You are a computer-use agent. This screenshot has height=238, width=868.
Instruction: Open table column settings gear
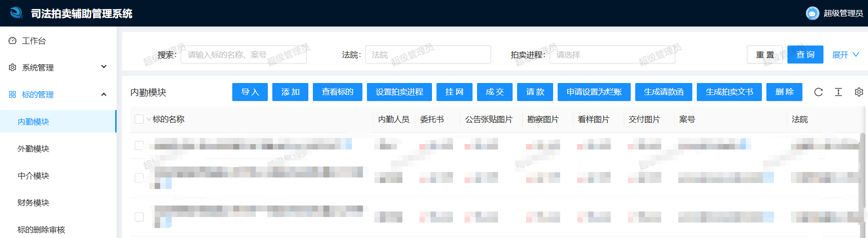click(x=859, y=92)
